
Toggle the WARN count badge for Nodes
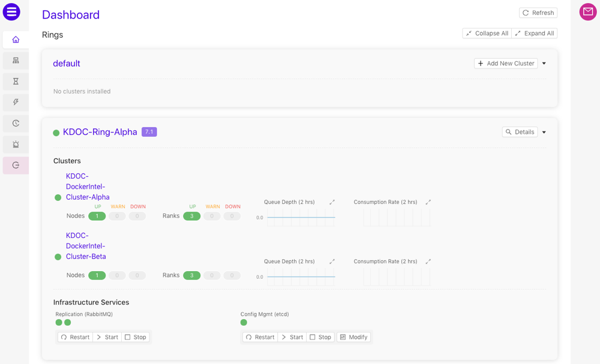[116, 216]
